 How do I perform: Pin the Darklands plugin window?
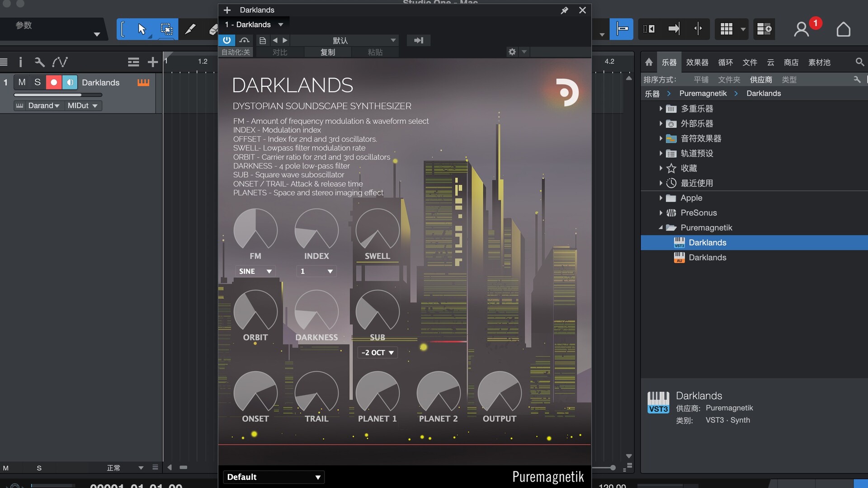564,10
